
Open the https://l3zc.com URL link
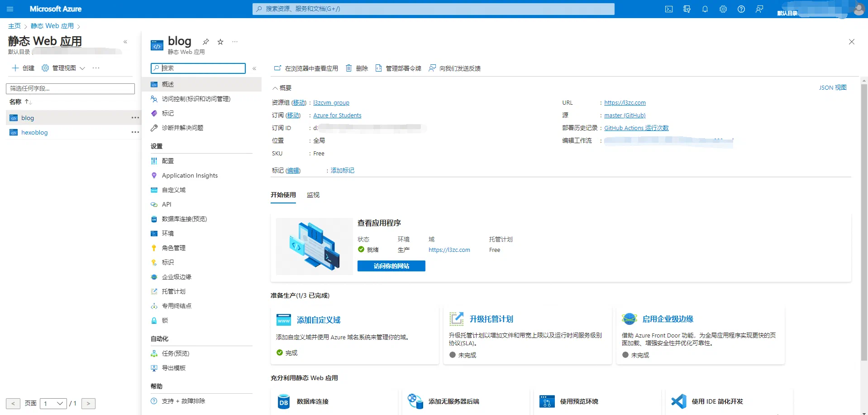click(625, 102)
